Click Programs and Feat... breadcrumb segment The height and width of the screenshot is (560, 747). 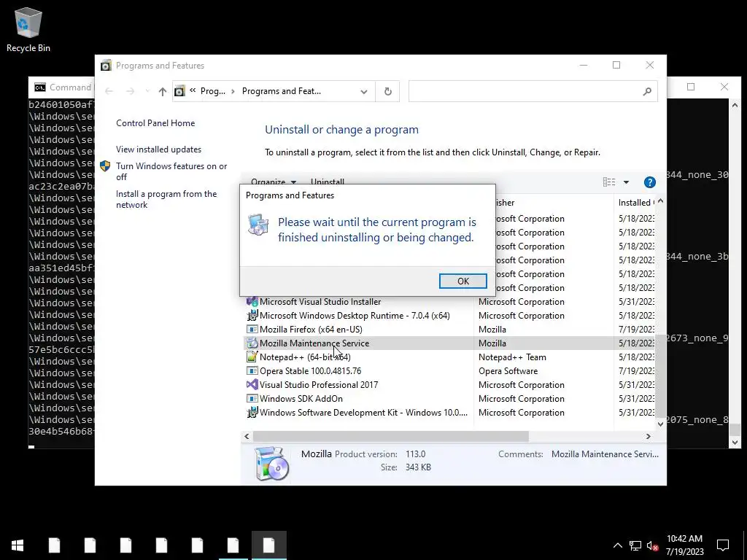point(281,91)
